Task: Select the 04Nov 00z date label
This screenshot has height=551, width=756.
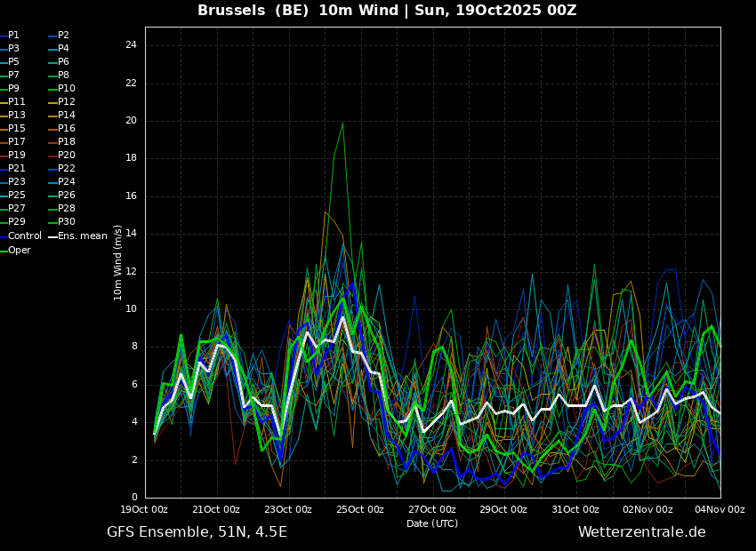Action: coord(720,509)
